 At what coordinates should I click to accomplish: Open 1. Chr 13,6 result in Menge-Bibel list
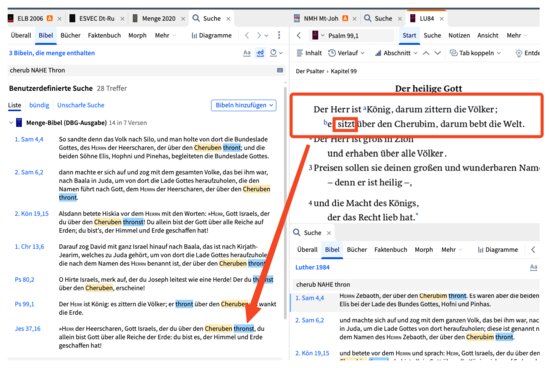29,247
